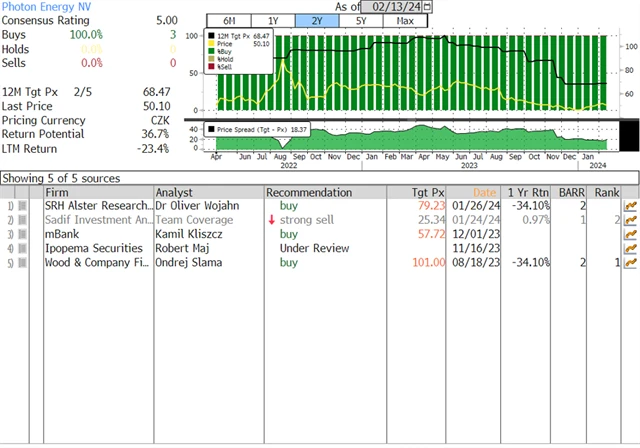Screen dimensions: 640x448
Task: Open chart icon for SRH Alster Research row
Action: click(630, 206)
